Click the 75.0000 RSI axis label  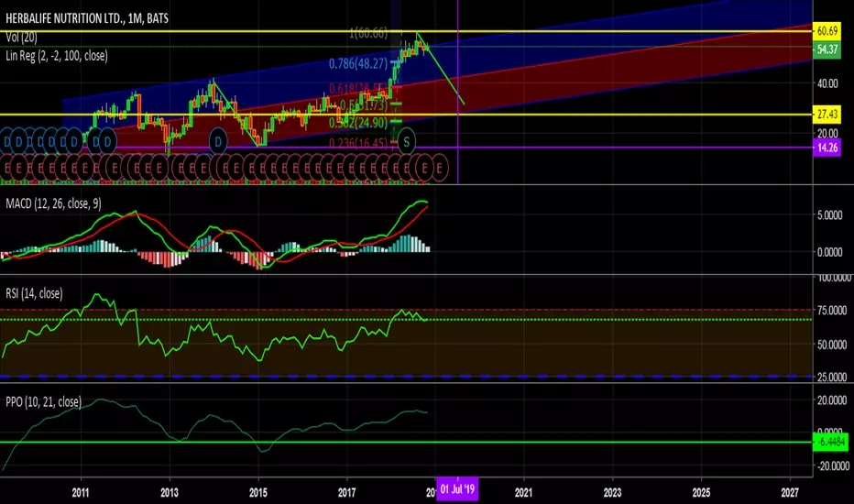pyautogui.click(x=832, y=311)
